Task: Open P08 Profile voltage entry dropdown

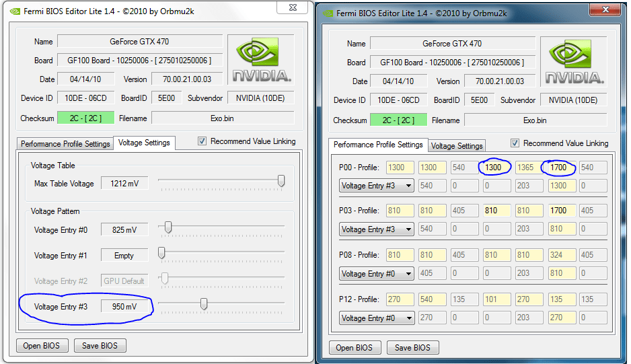Action: coord(376,274)
